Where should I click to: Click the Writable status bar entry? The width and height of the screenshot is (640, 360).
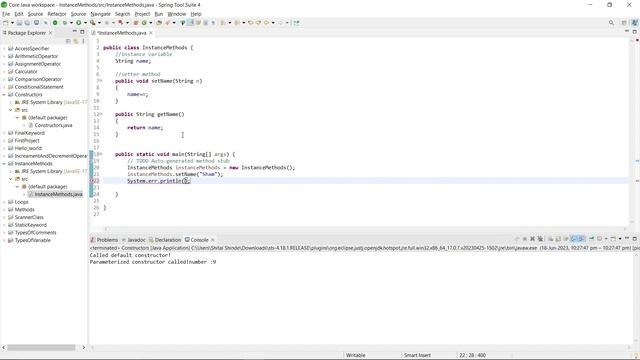[356, 355]
